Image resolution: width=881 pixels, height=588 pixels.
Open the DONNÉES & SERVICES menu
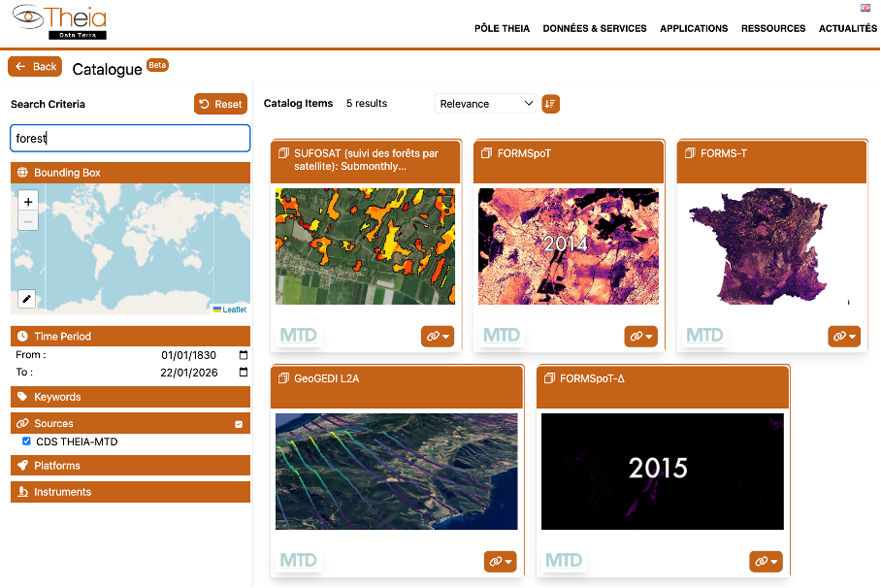click(595, 29)
